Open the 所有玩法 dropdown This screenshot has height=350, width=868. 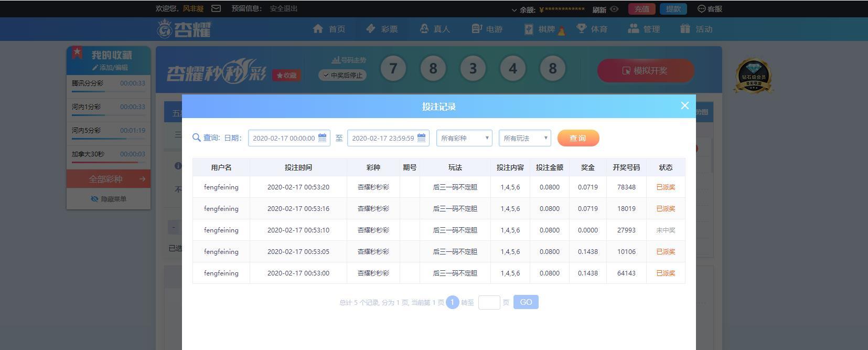tap(524, 138)
